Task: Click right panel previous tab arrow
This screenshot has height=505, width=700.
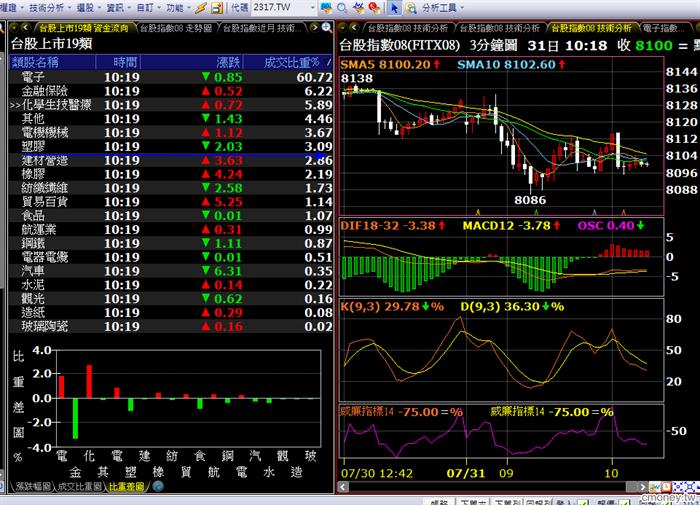Action: (354, 28)
